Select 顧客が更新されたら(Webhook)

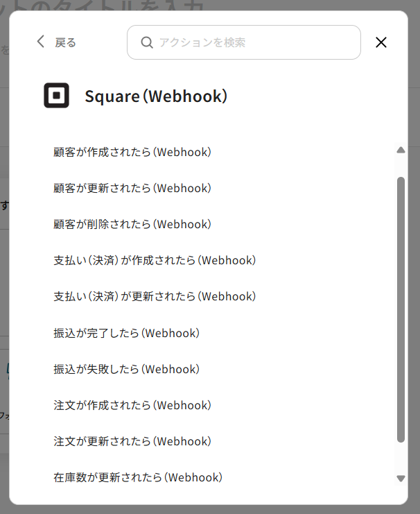132,188
